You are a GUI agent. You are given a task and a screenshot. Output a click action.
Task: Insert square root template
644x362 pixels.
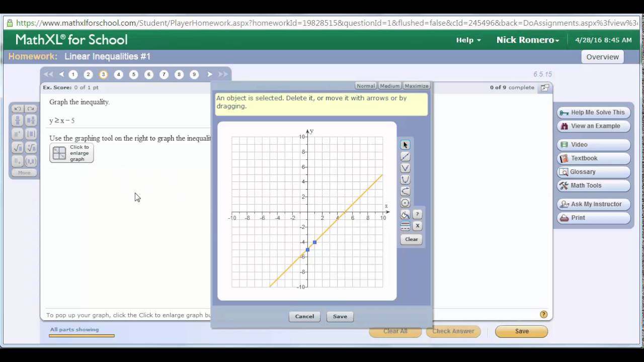18,148
